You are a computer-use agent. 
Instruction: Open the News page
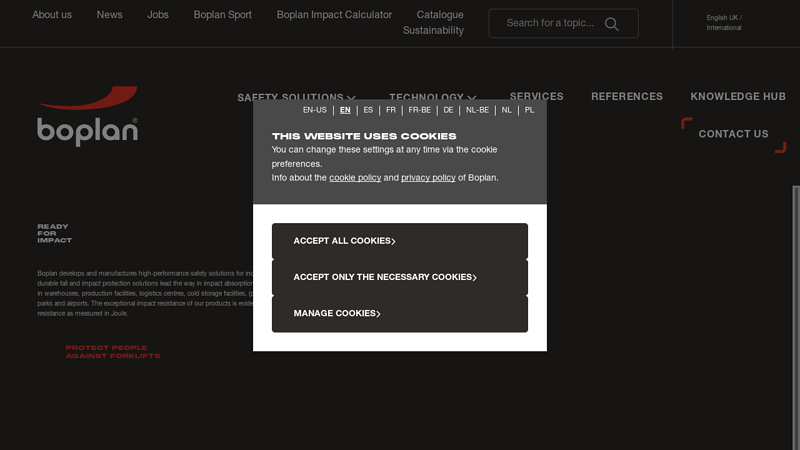coord(110,15)
